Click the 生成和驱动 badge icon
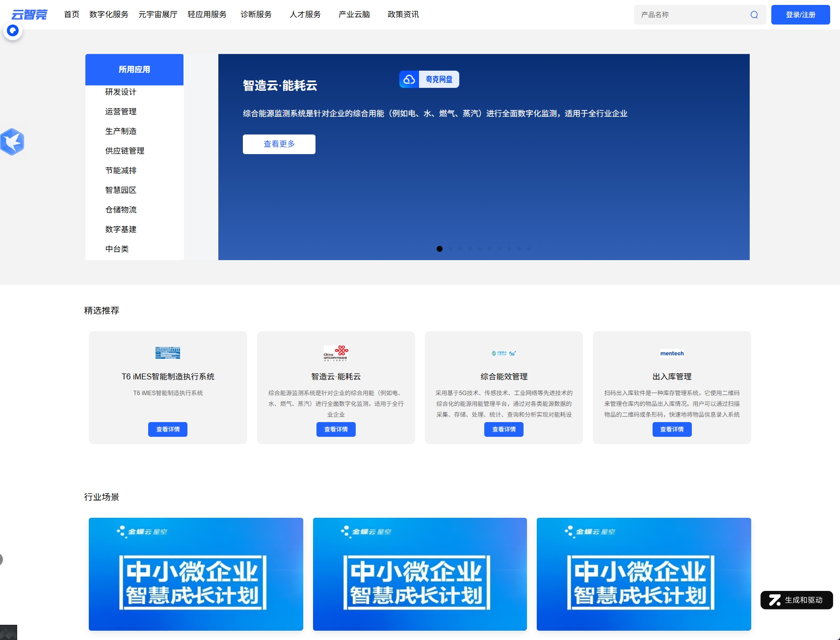Screen dimensions: 840x640 pyautogui.click(x=775, y=600)
